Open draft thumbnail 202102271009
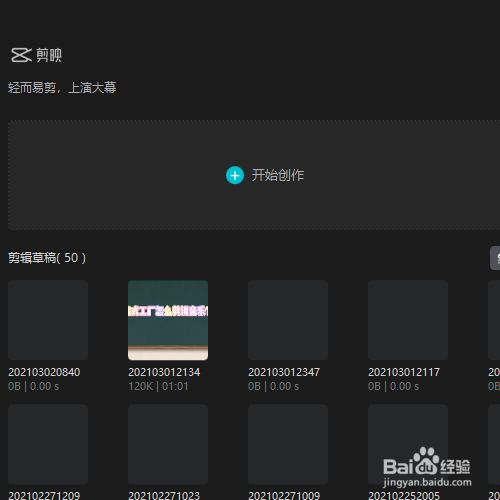The width and height of the screenshot is (500, 500). (x=288, y=444)
